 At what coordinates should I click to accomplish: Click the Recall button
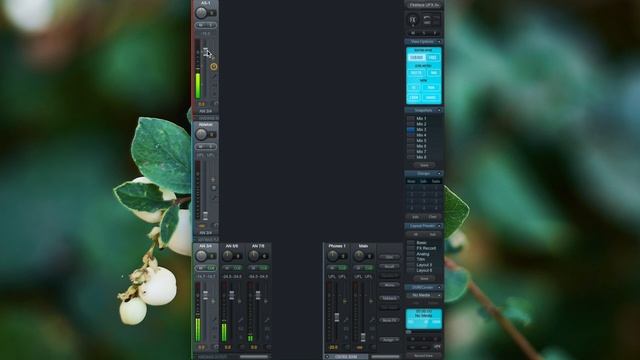(389, 267)
